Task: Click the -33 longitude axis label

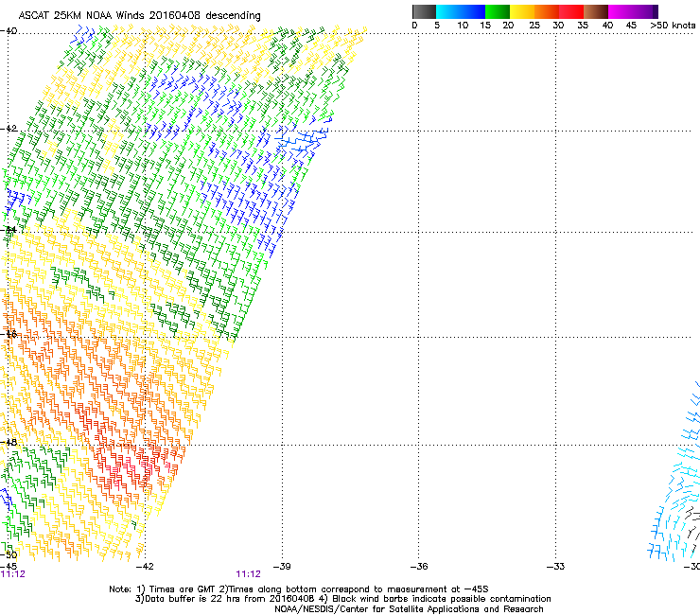Action: [x=556, y=567]
